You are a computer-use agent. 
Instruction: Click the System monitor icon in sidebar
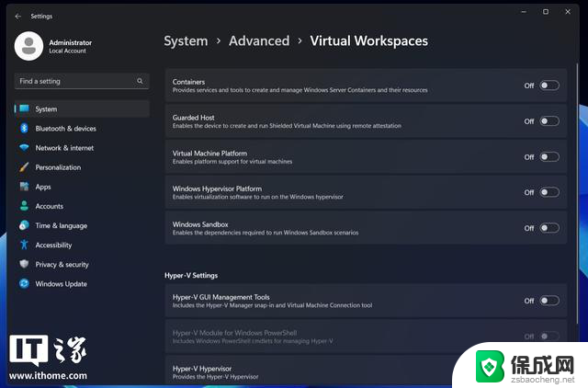25,108
